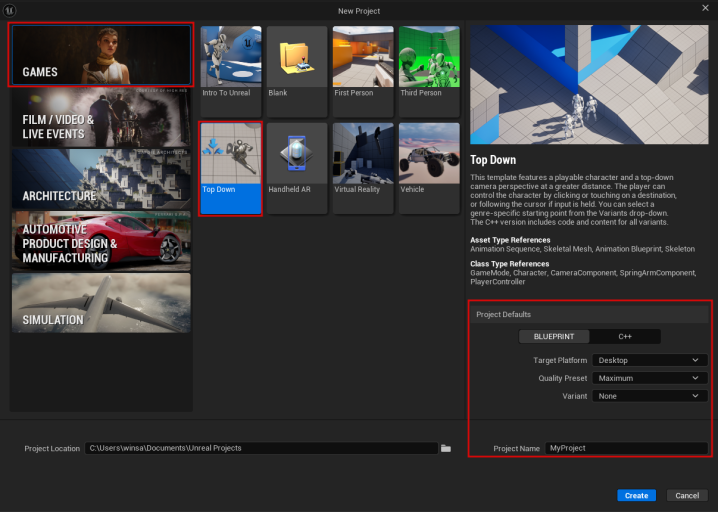Screen dimensions: 718x512
Task: Click the Top Down template
Action: (231, 168)
